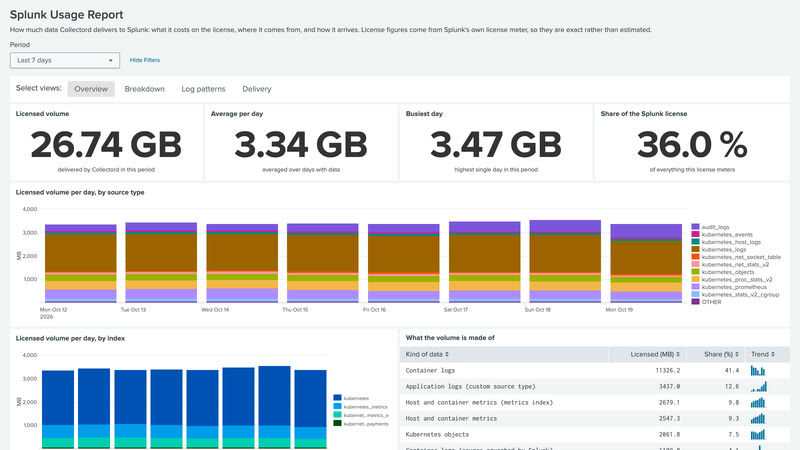Click purple audit_logs segment of Mon Oct 19 bar
Viewport: 800px width, 450px height.
pyautogui.click(x=646, y=231)
